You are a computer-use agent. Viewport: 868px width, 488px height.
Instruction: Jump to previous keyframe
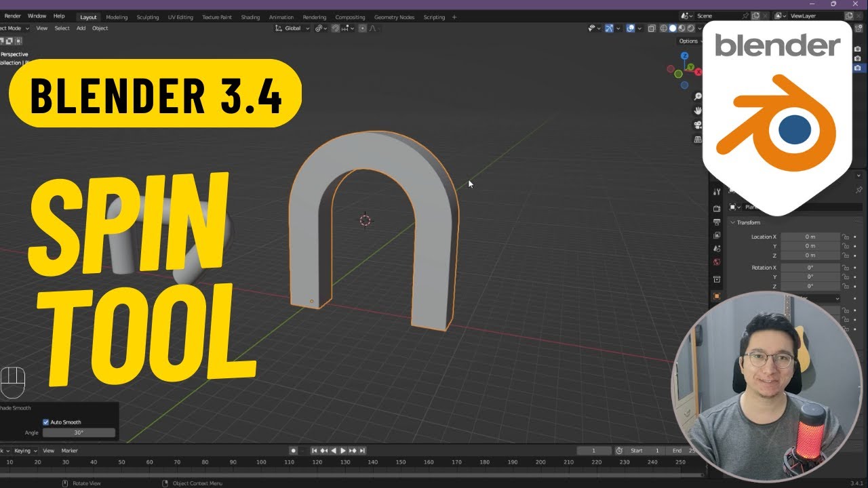[324, 451]
